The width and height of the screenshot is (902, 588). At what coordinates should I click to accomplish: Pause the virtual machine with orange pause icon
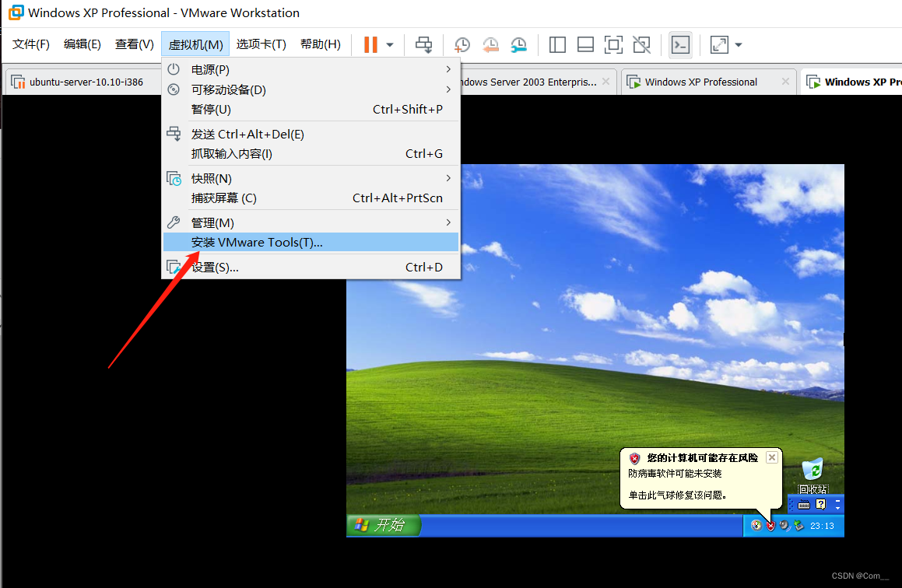(371, 45)
